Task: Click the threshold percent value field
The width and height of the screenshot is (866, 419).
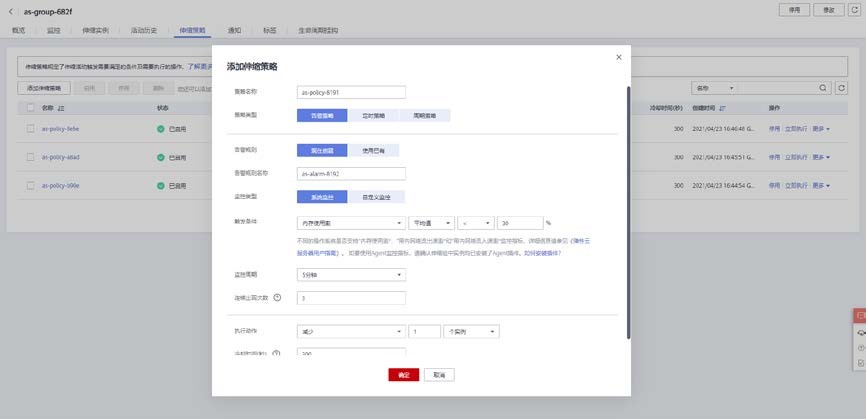Action: [x=520, y=223]
